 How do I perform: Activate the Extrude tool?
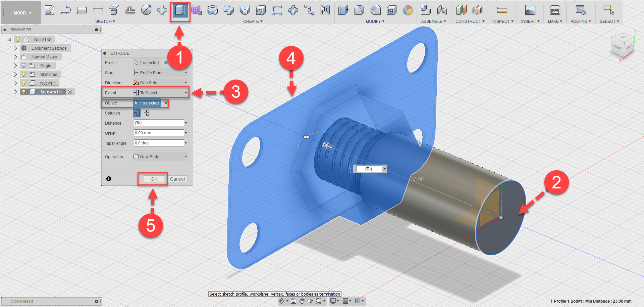[180, 10]
